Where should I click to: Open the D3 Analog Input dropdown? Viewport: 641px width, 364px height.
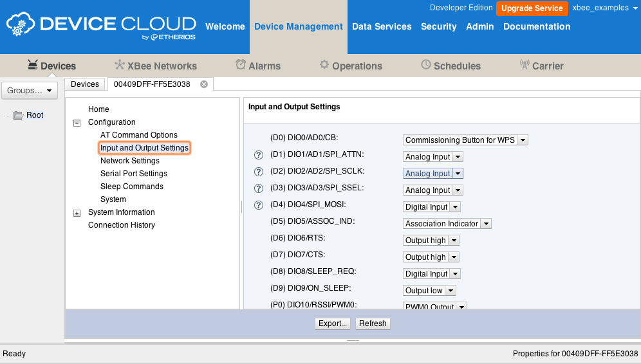click(433, 190)
